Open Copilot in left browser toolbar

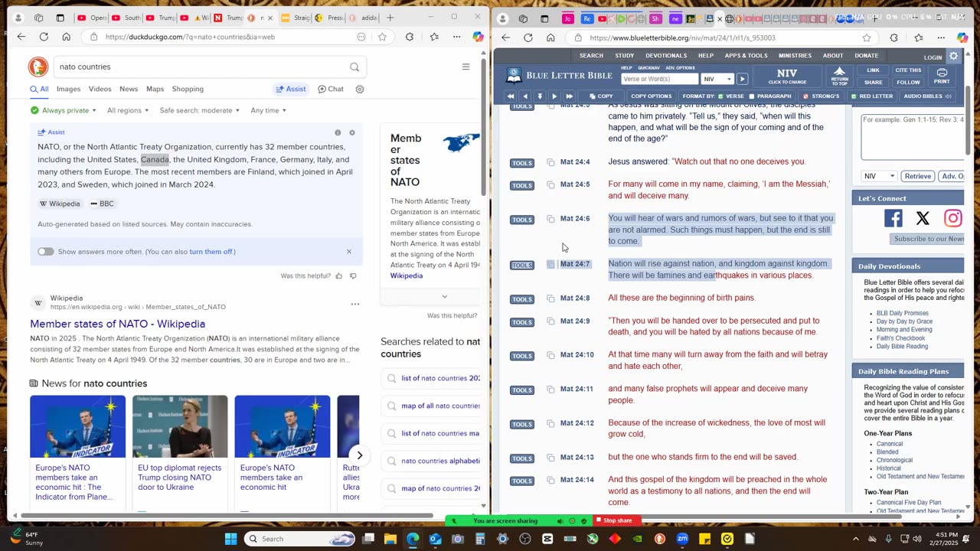[x=478, y=37]
